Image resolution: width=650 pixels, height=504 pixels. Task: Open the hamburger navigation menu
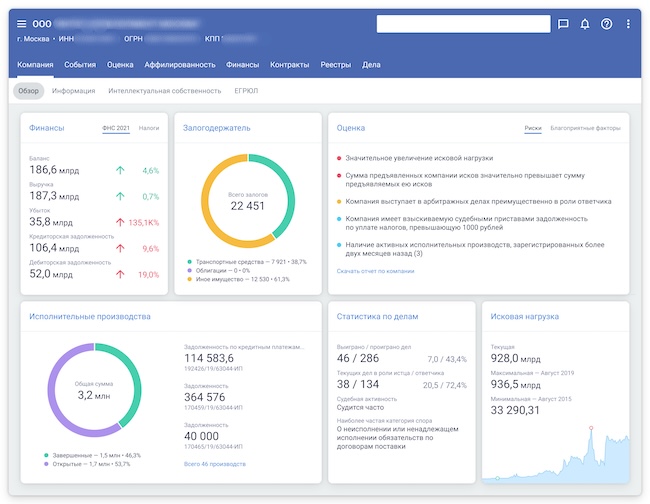coord(22,24)
